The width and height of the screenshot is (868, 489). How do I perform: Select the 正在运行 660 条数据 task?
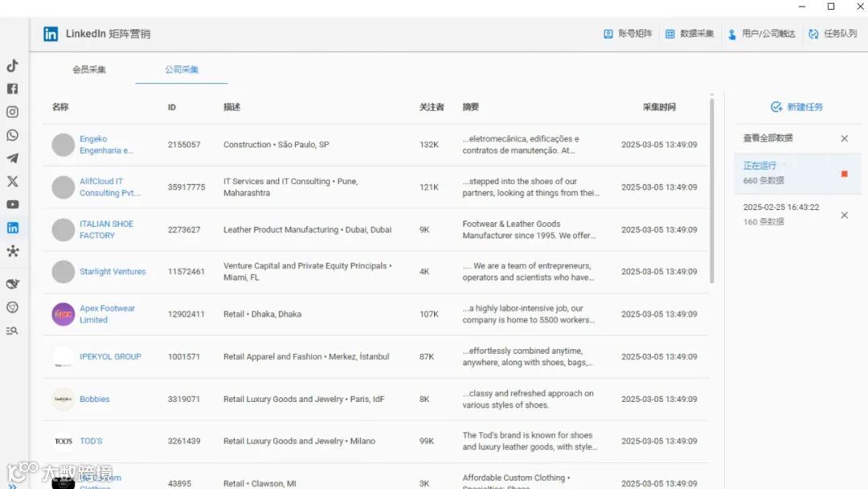point(797,174)
